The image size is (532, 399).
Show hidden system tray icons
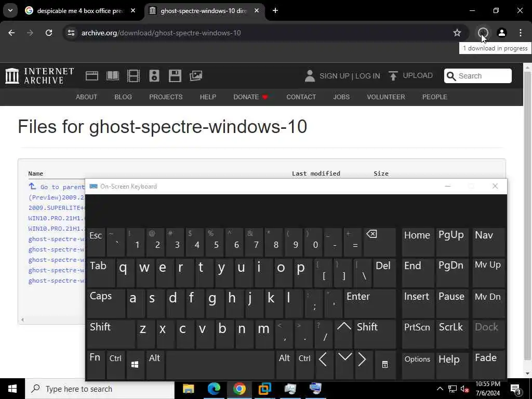click(440, 389)
